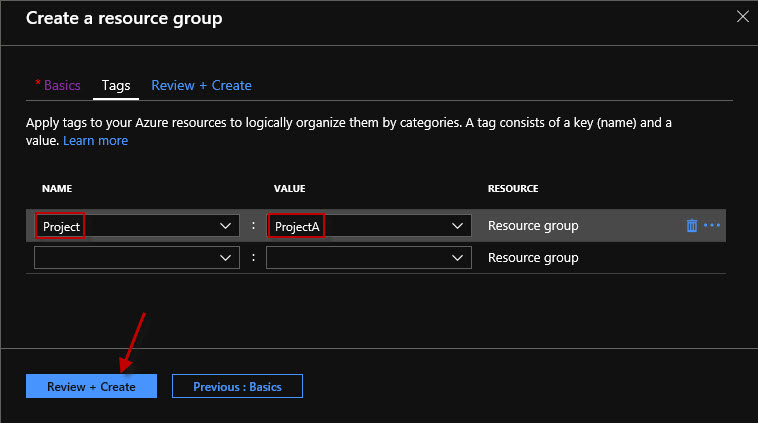Image resolution: width=758 pixels, height=423 pixels.
Task: Click Resource group text in Project row
Action: pyautogui.click(x=533, y=226)
